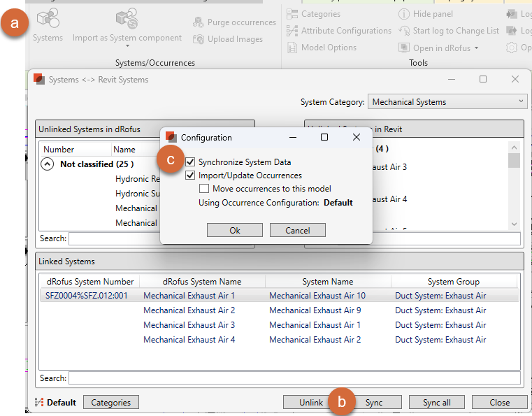Open Categories from the ribbon
Viewport: 532px width, 416px height.
click(x=292, y=14)
